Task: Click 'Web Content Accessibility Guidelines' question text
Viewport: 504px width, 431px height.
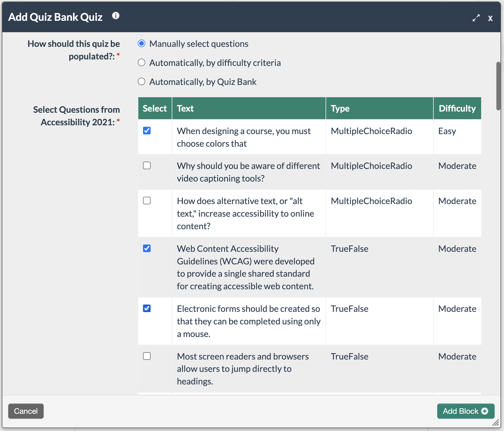Action: (x=246, y=267)
